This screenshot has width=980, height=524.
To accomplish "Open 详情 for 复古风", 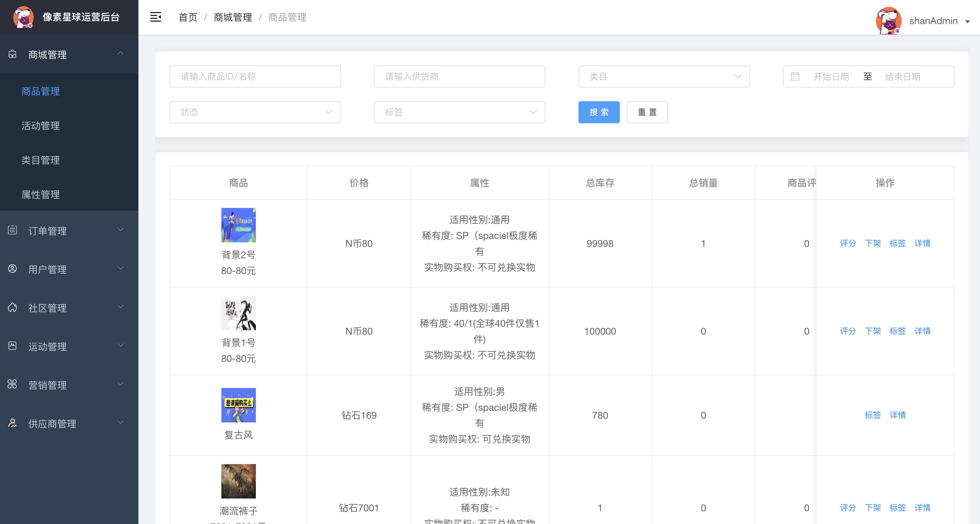I will coord(897,415).
